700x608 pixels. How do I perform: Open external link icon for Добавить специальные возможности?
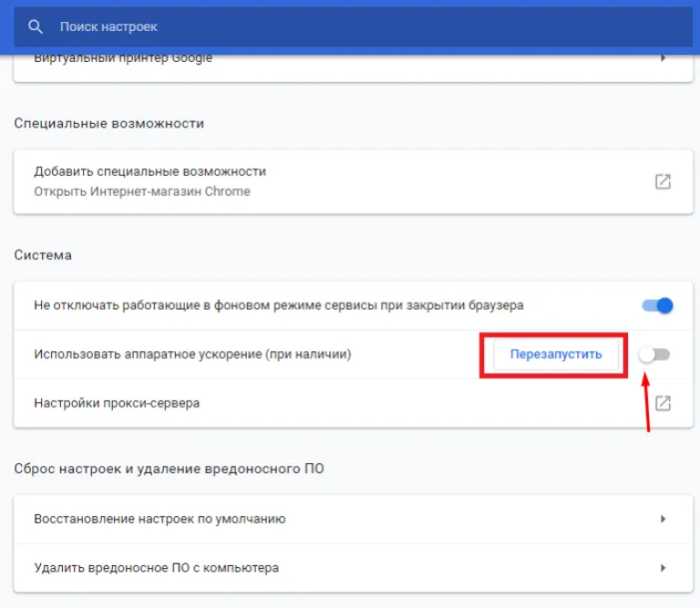[663, 181]
